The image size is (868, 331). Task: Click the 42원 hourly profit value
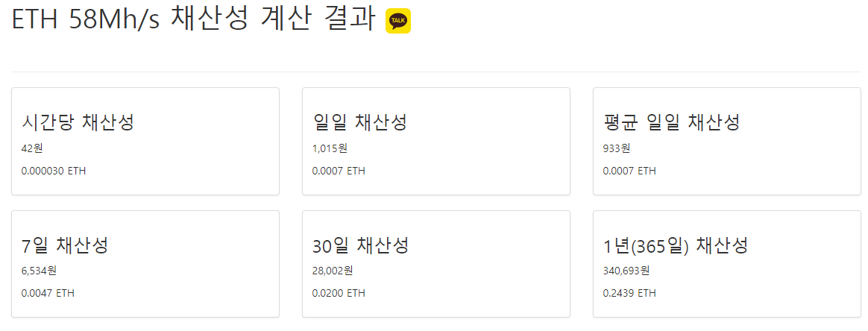[x=33, y=148]
